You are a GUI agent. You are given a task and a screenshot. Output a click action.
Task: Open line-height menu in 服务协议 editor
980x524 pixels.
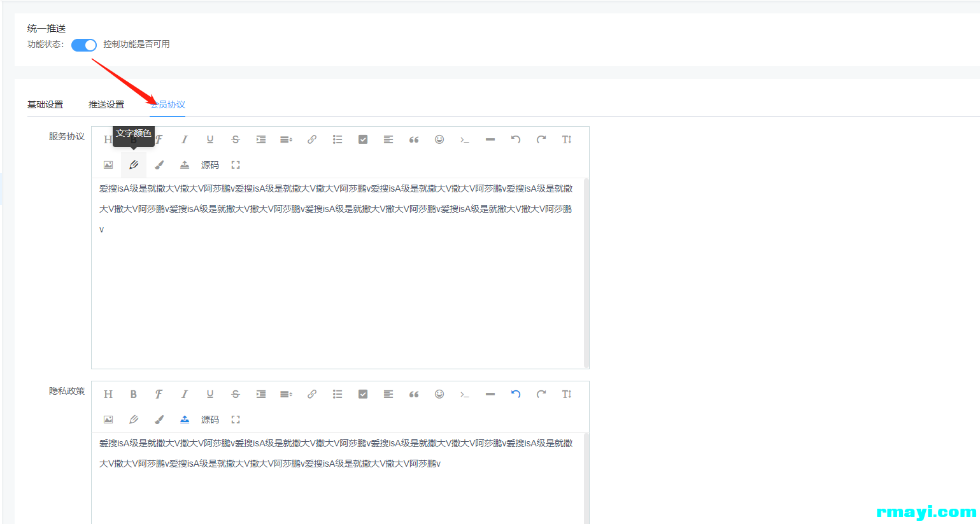tap(287, 139)
